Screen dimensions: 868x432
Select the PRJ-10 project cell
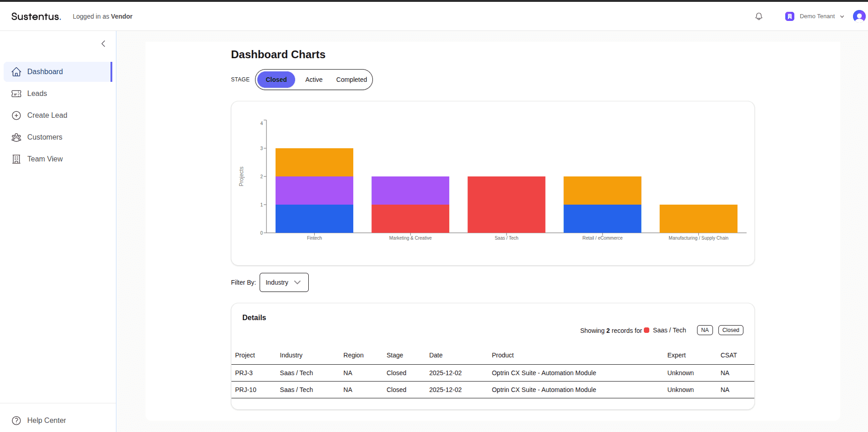pyautogui.click(x=246, y=390)
